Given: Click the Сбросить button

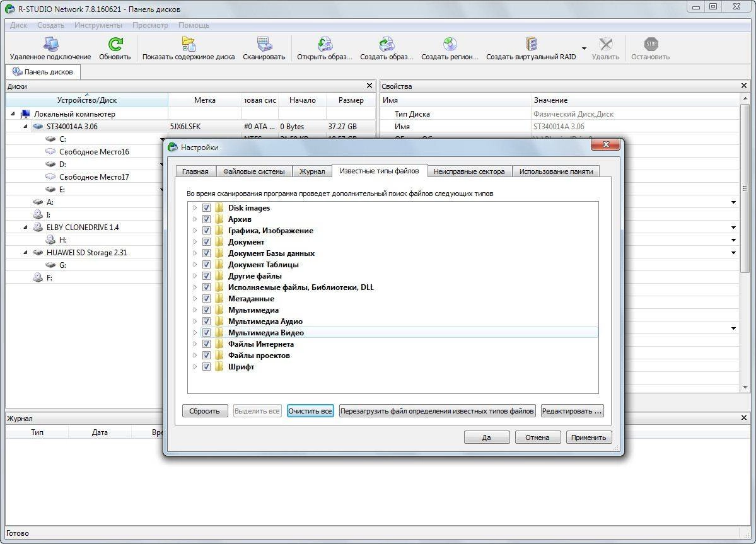Looking at the screenshot, I should pyautogui.click(x=204, y=411).
